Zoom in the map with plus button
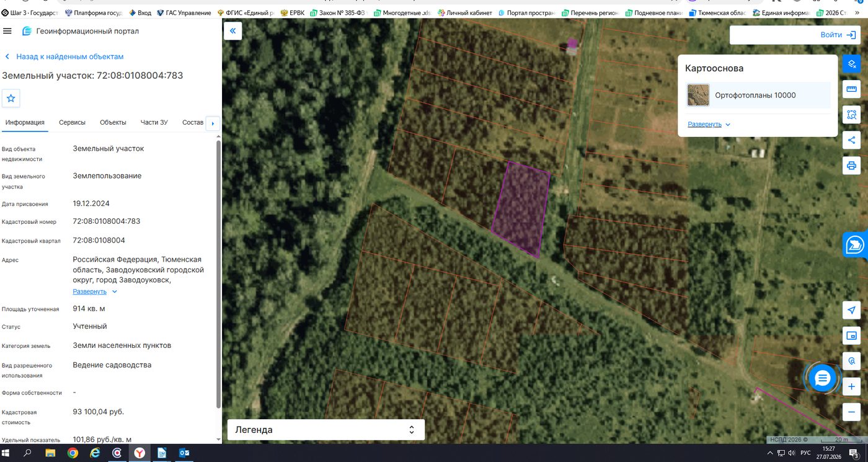This screenshot has width=868, height=462. [x=851, y=386]
